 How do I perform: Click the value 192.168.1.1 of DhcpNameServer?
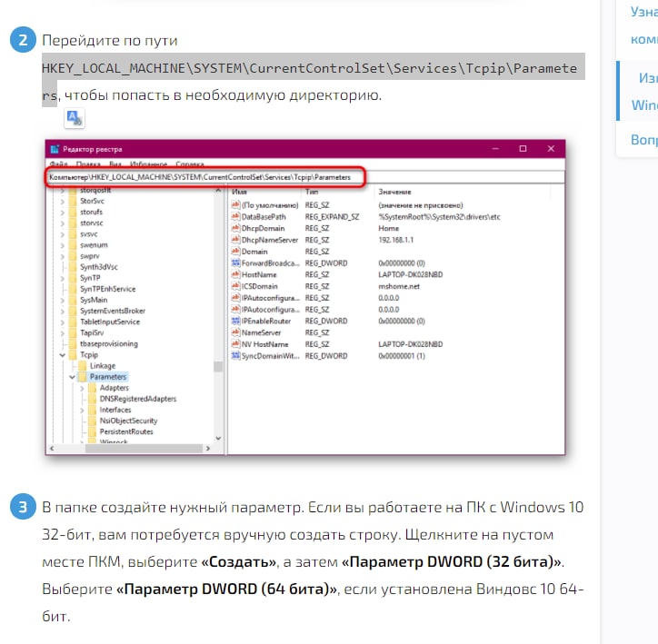[x=395, y=240]
